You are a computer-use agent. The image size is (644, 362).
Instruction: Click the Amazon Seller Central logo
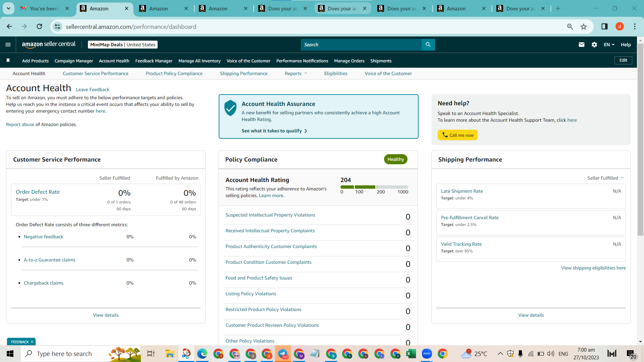(x=49, y=45)
